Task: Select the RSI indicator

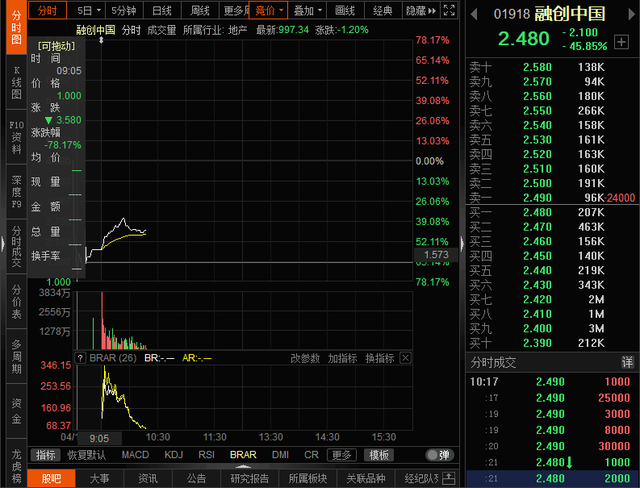Action: [x=206, y=455]
